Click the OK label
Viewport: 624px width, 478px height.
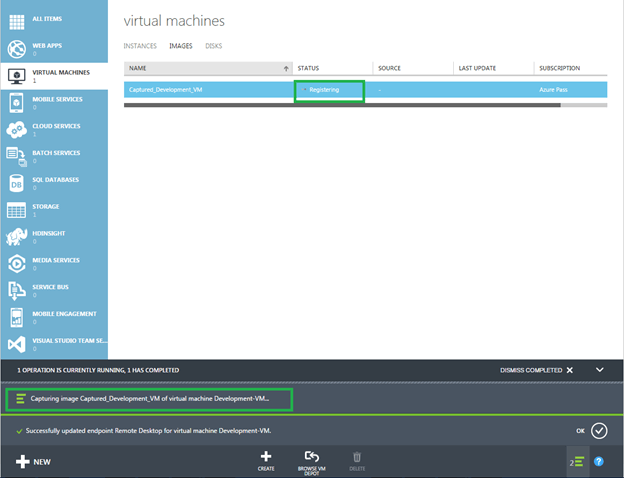coord(581,431)
